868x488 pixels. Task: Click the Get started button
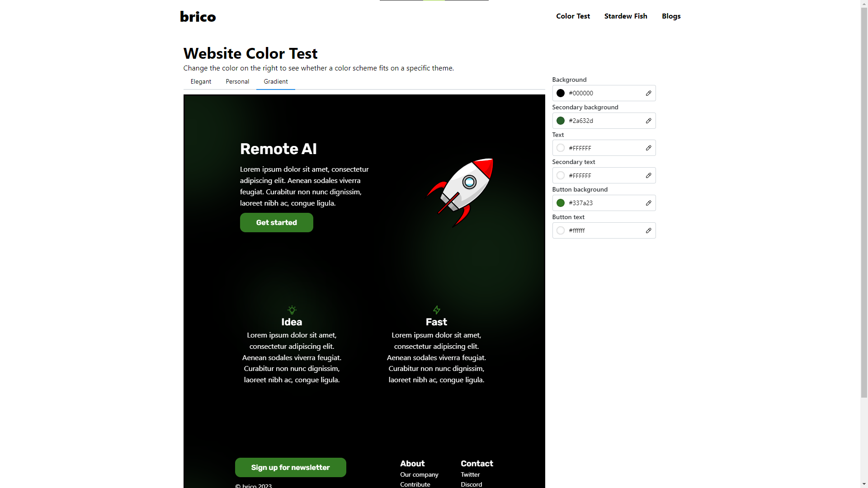click(x=277, y=223)
